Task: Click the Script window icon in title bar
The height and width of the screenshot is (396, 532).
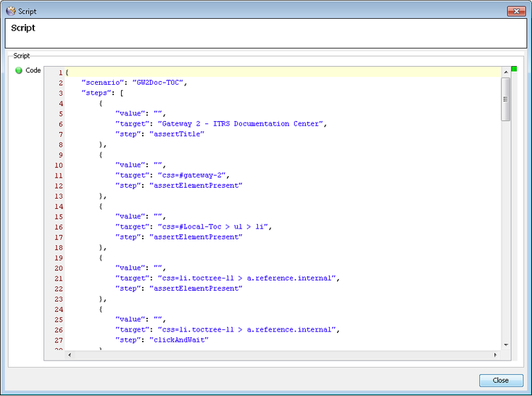Action: [x=9, y=11]
